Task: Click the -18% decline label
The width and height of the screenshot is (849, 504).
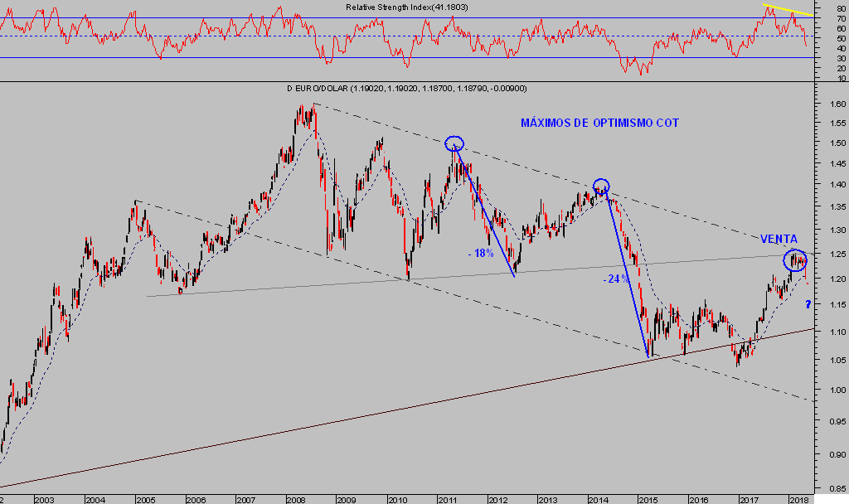Action: [x=480, y=253]
